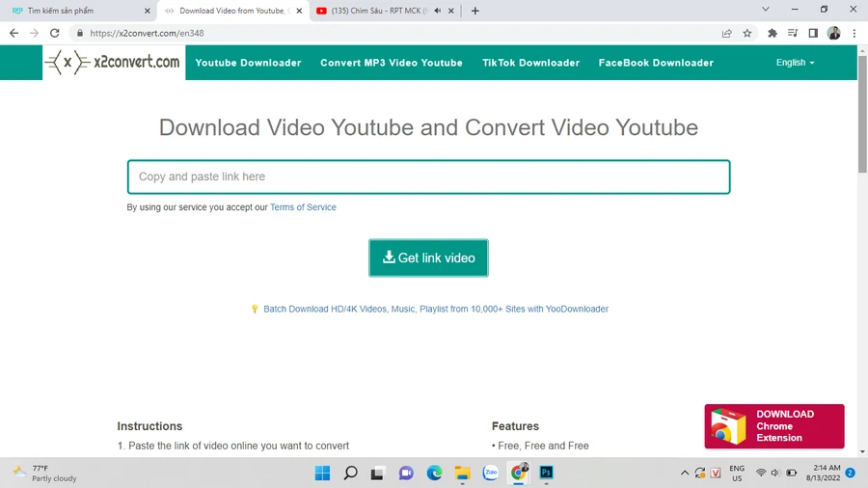Open the Youtube Downloader menu item
868x488 pixels.
[248, 63]
